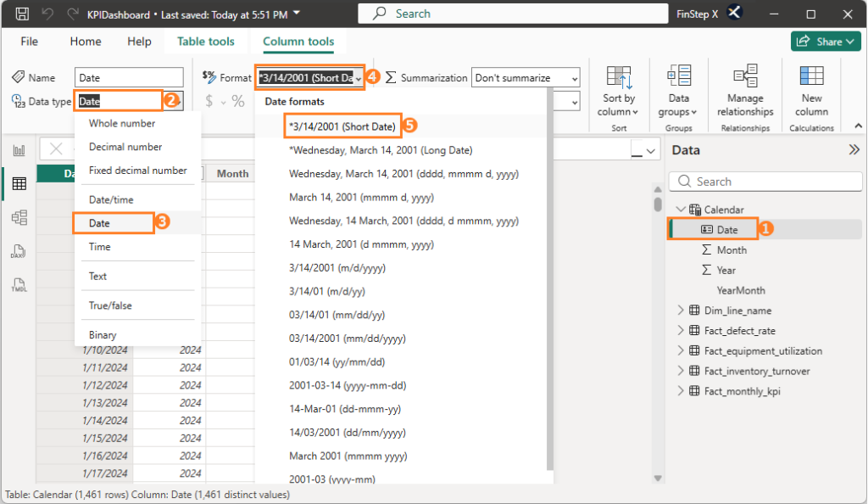868x504 pixels.
Task: Click Fact_defect_rate table icon
Action: click(694, 331)
